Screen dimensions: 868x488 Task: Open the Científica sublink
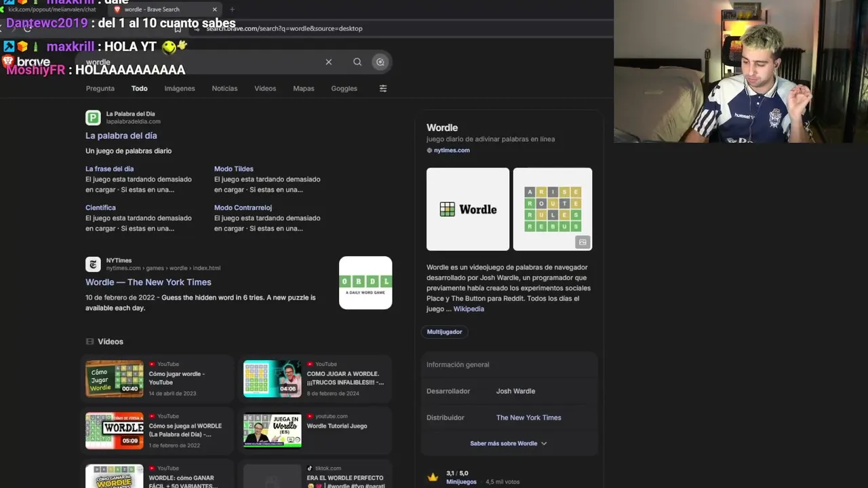(100, 207)
